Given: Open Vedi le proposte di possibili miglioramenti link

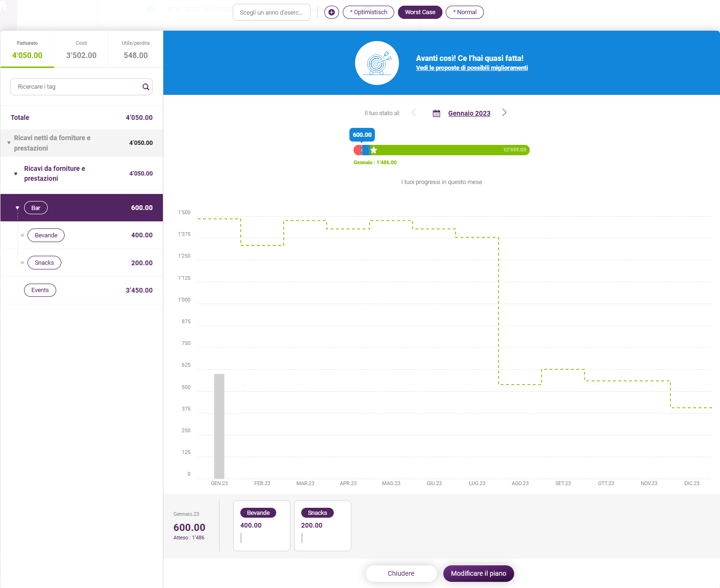Looking at the screenshot, I should click(x=472, y=68).
